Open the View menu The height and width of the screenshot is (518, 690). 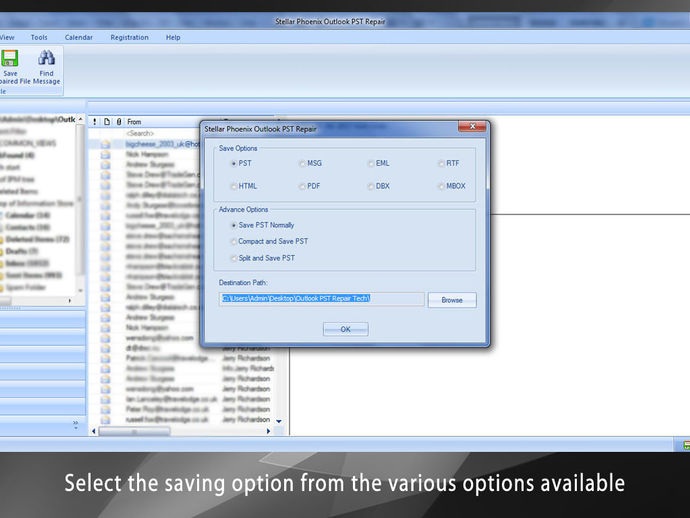[7, 37]
